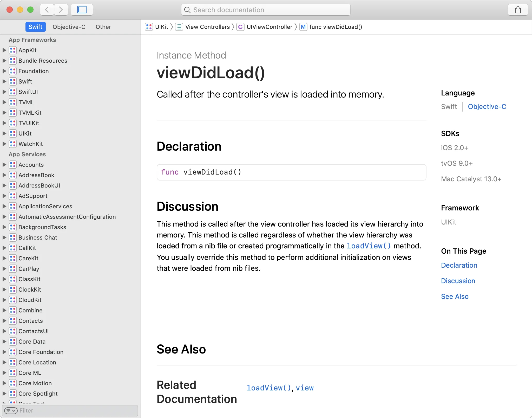Click the Declaration anchor link
Screen dimensions: 532x418
tap(459, 265)
